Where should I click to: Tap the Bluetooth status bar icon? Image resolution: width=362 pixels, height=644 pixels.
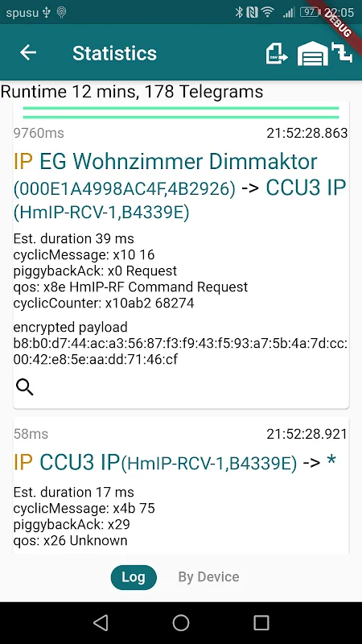[x=239, y=12]
